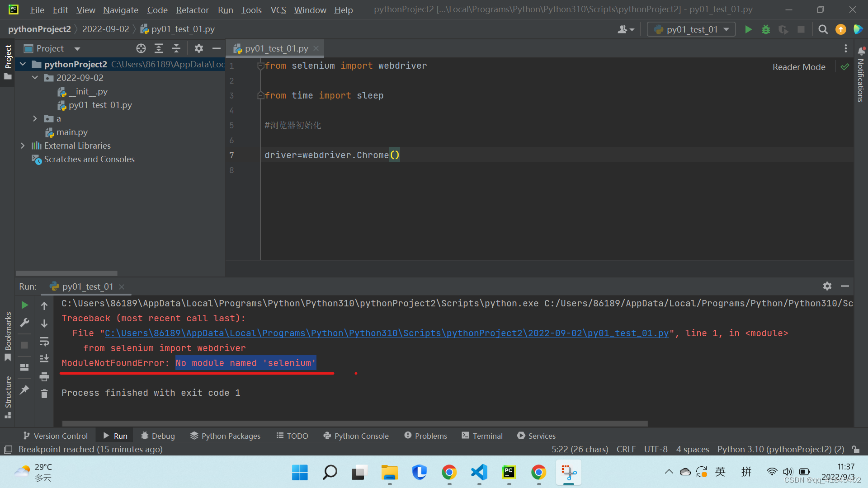Expand the External Libraries node
The image size is (868, 488).
pos(23,145)
